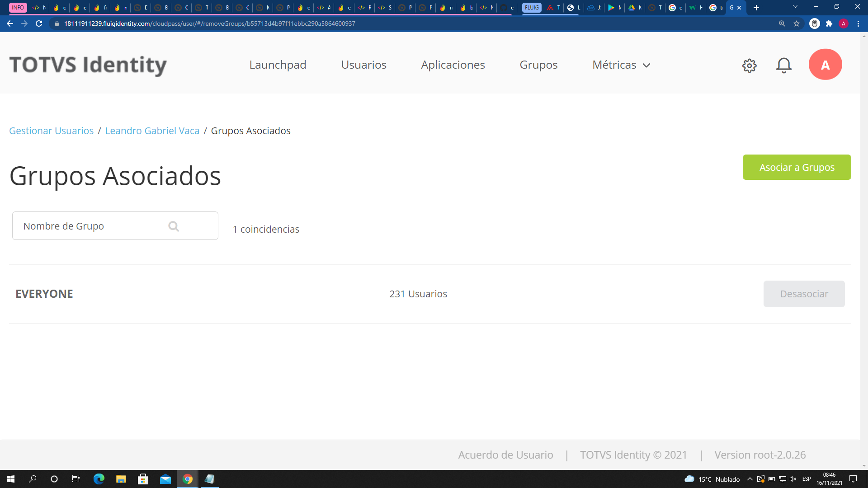The image size is (868, 488).
Task: Click the page scrollbar down arrow
Action: click(864, 466)
